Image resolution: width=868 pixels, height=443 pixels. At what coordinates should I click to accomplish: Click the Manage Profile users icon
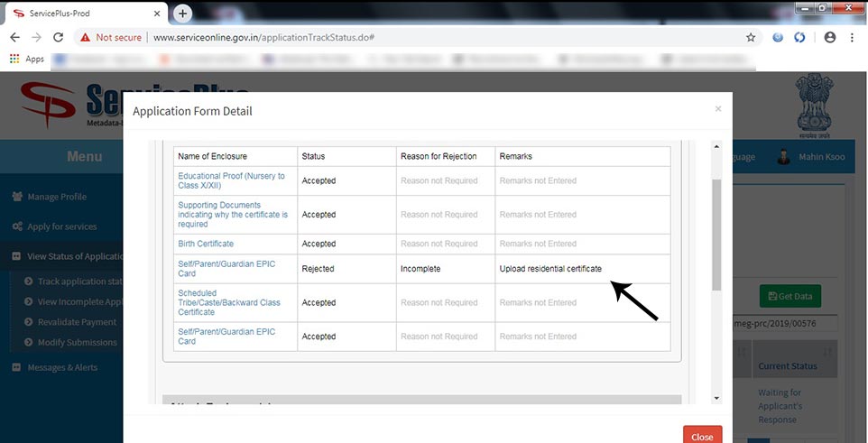[x=17, y=197]
